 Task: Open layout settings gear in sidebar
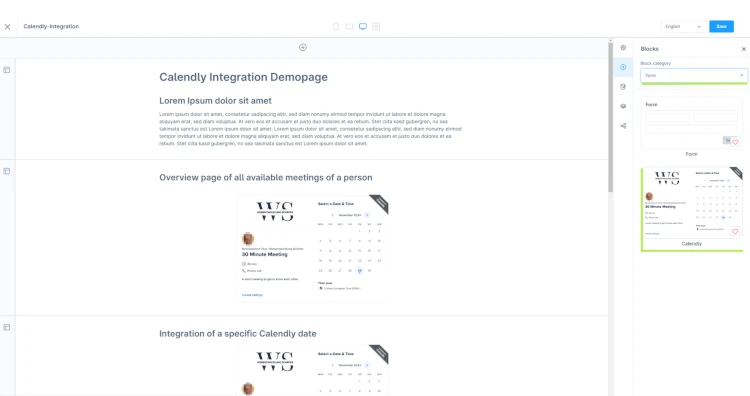[x=623, y=47]
